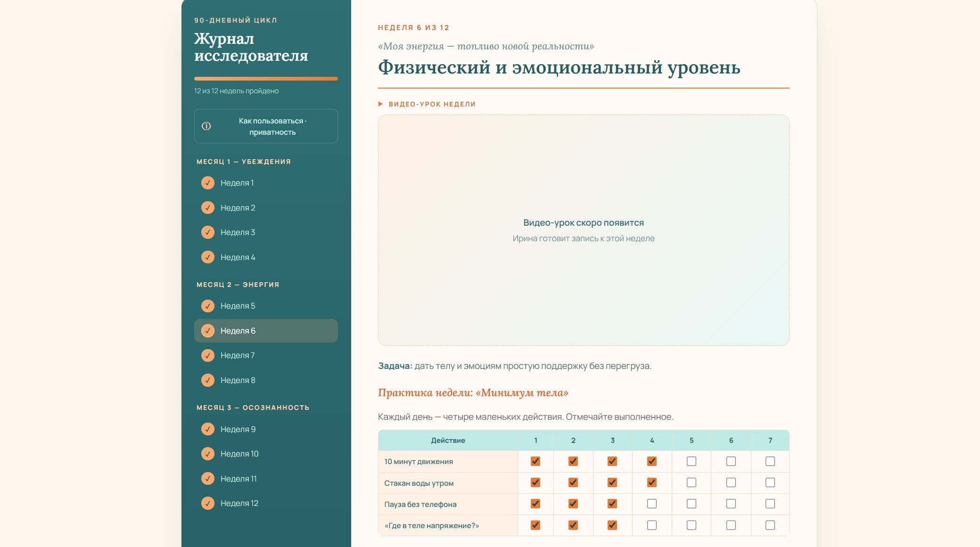The width and height of the screenshot is (980, 547).
Task: Click the checkmark icon for Неделя 1
Action: [208, 183]
